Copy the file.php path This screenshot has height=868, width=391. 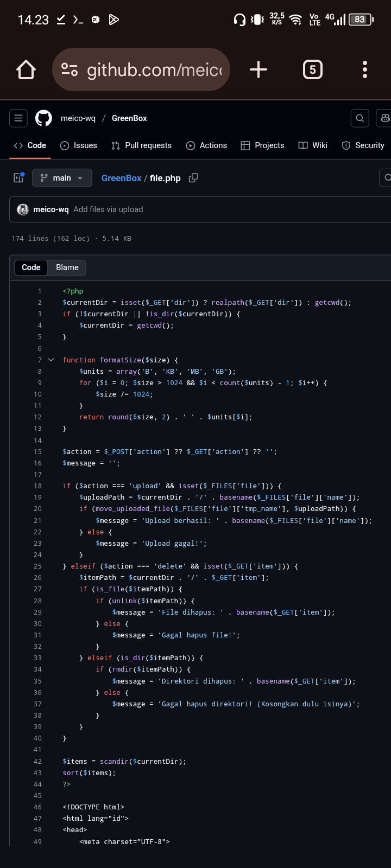coord(193,178)
